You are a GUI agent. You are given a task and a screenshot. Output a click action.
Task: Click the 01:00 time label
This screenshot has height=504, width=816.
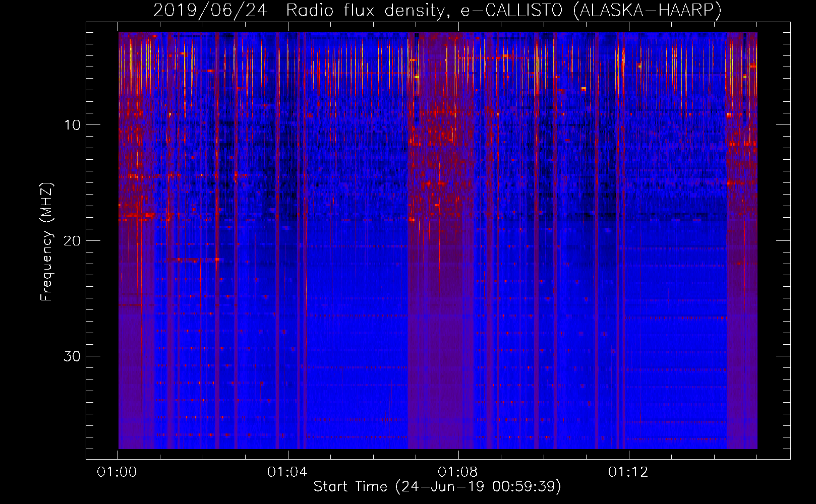point(117,472)
